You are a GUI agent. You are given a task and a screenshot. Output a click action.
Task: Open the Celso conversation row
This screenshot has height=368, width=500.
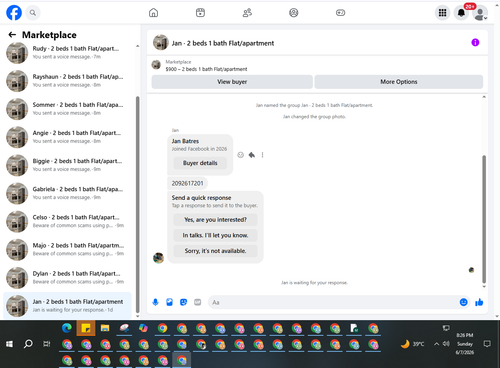[67, 221]
